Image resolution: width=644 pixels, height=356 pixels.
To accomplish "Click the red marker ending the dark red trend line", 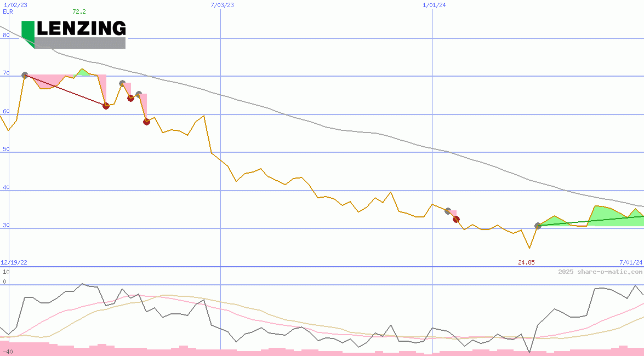I will click(x=106, y=106).
